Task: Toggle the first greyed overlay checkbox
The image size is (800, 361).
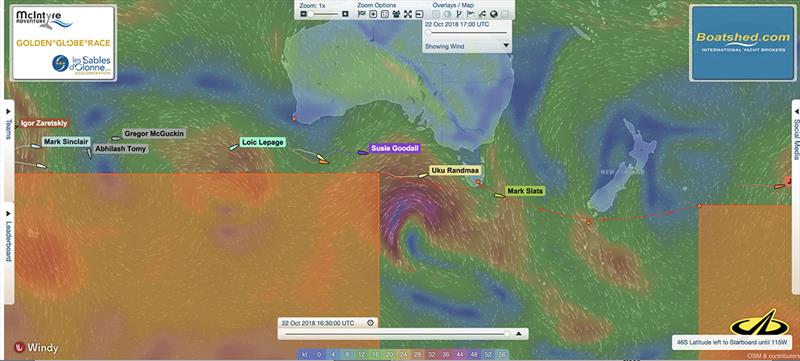Action: point(436,14)
